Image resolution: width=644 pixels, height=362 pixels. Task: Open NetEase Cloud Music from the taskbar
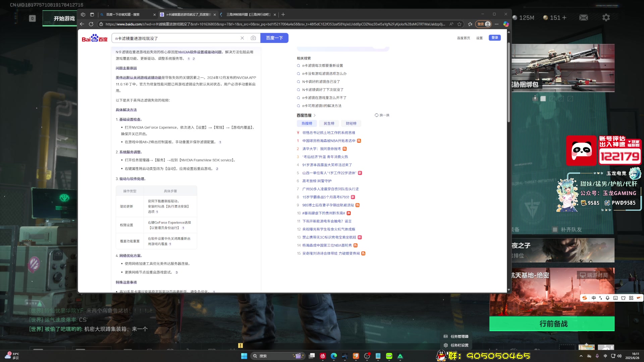click(x=323, y=356)
